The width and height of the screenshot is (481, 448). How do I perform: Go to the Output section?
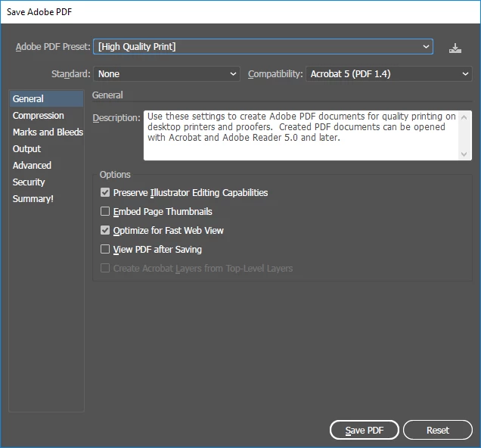tap(46, 149)
